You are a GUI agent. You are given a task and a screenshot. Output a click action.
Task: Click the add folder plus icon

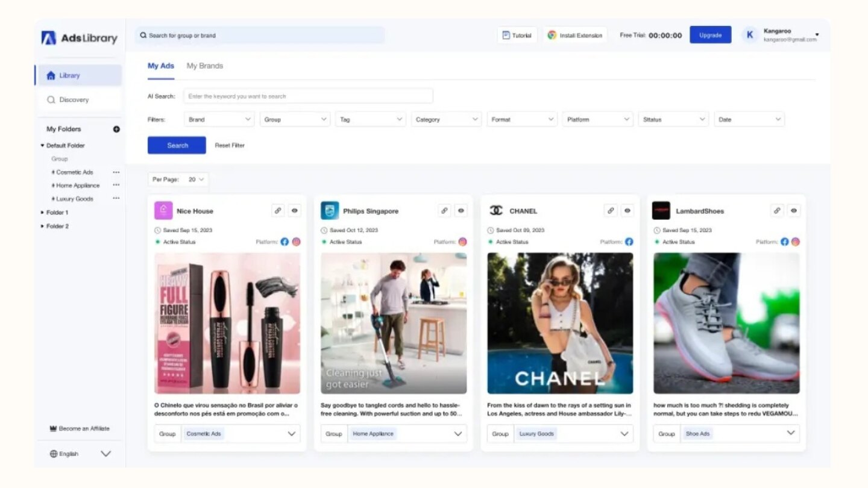[116, 129]
